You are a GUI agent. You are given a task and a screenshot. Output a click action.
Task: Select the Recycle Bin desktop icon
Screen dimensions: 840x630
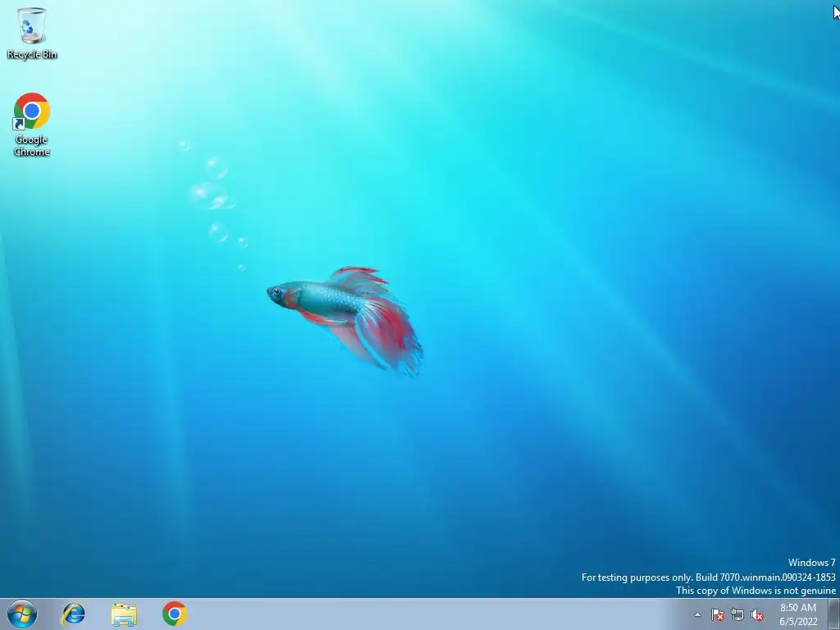(x=32, y=32)
